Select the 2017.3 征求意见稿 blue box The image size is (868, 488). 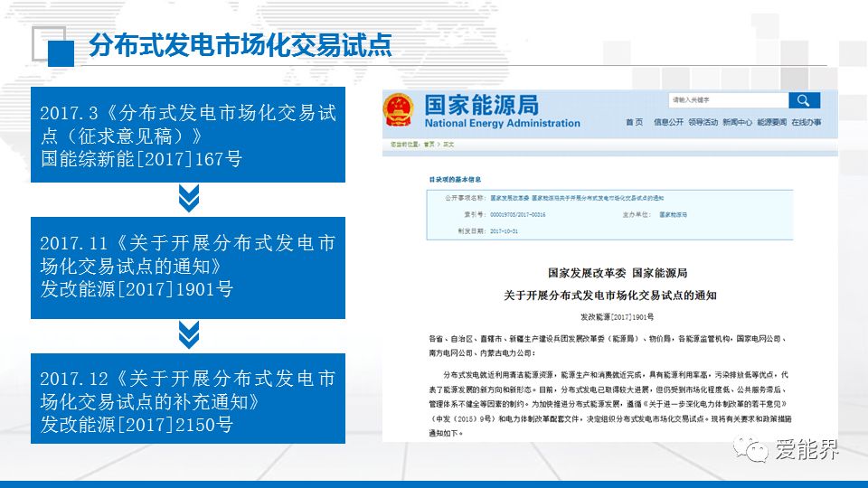pyautogui.click(x=188, y=136)
